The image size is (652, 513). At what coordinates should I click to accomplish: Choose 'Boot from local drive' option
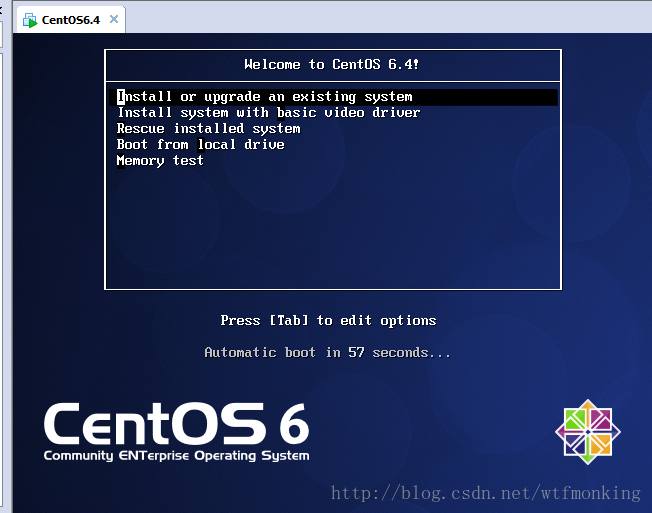[x=200, y=145]
